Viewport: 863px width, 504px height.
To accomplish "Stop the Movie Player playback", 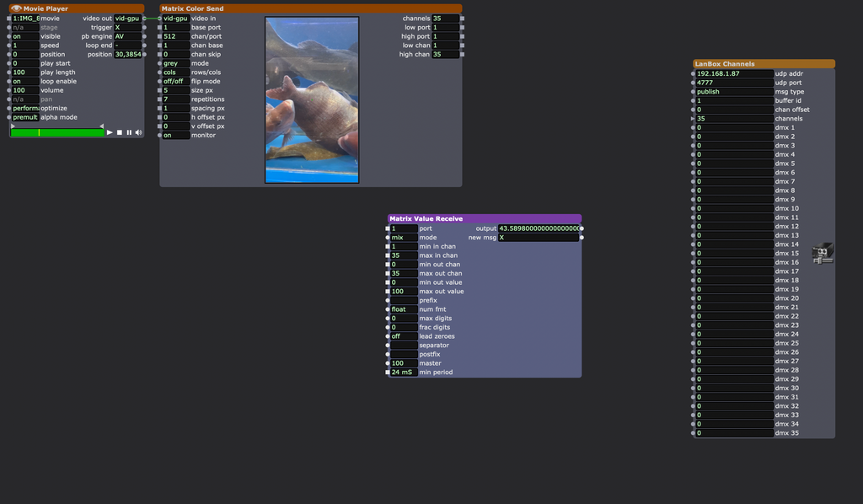I will click(120, 132).
